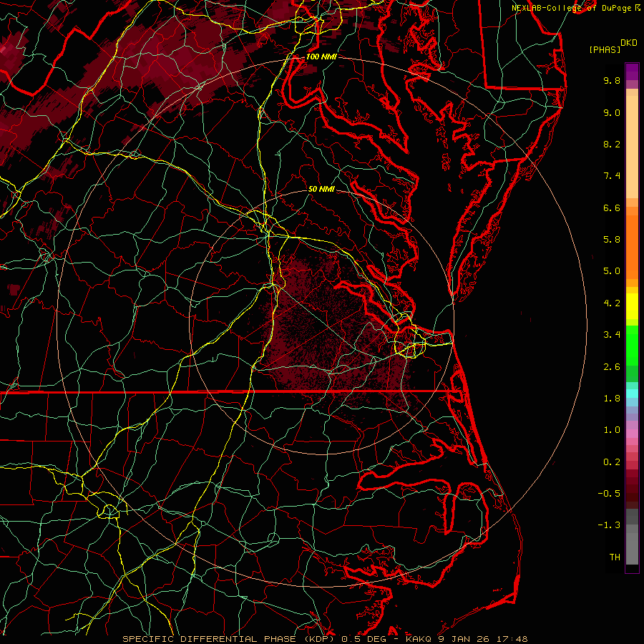
Task: Click the 5.0 value on the scale
Action: point(612,271)
